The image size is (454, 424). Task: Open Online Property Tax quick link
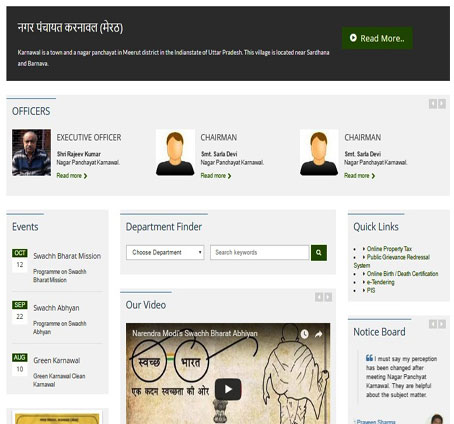(x=389, y=249)
